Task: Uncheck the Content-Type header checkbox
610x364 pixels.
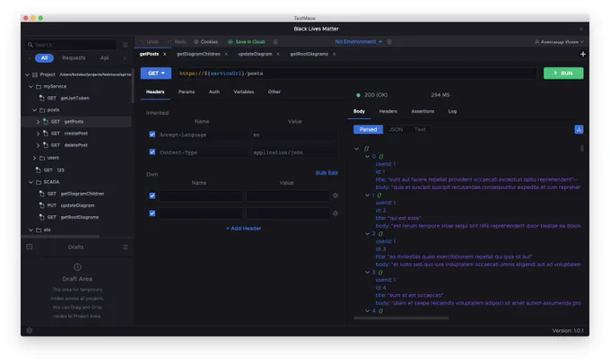Action: tap(152, 152)
